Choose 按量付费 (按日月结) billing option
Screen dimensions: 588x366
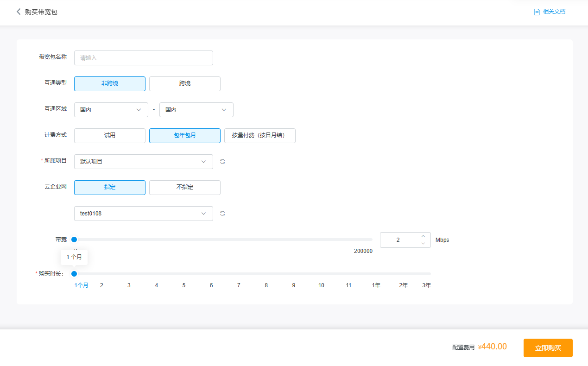pos(259,136)
